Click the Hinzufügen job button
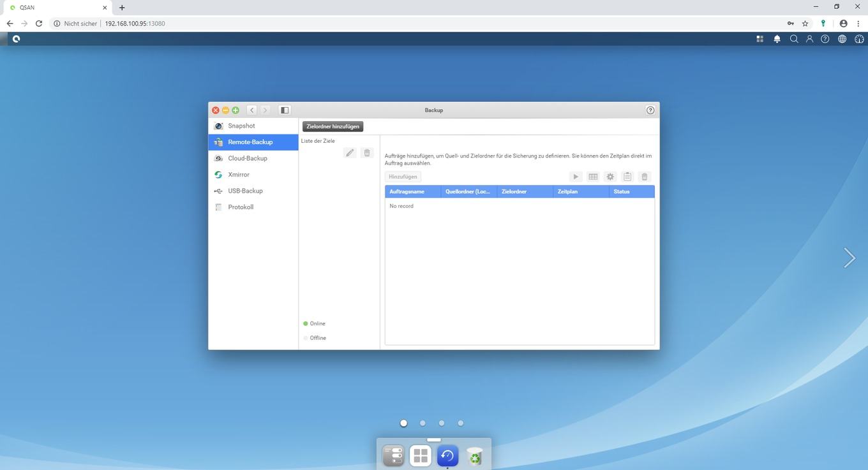Image resolution: width=868 pixels, height=470 pixels. pos(403,177)
